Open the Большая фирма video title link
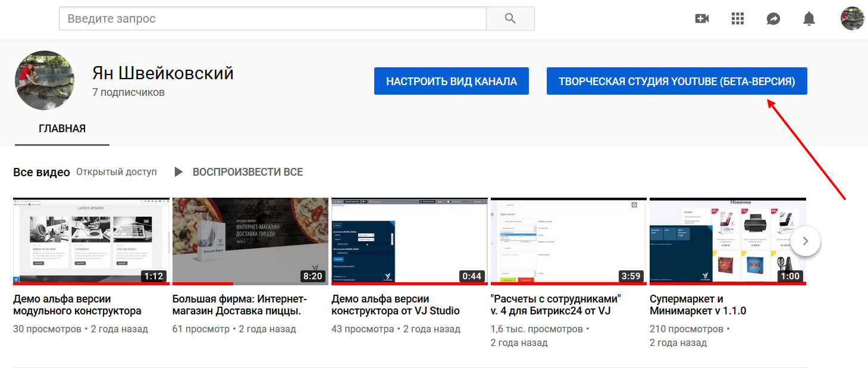Viewport: 868px width, 368px height. point(239,304)
